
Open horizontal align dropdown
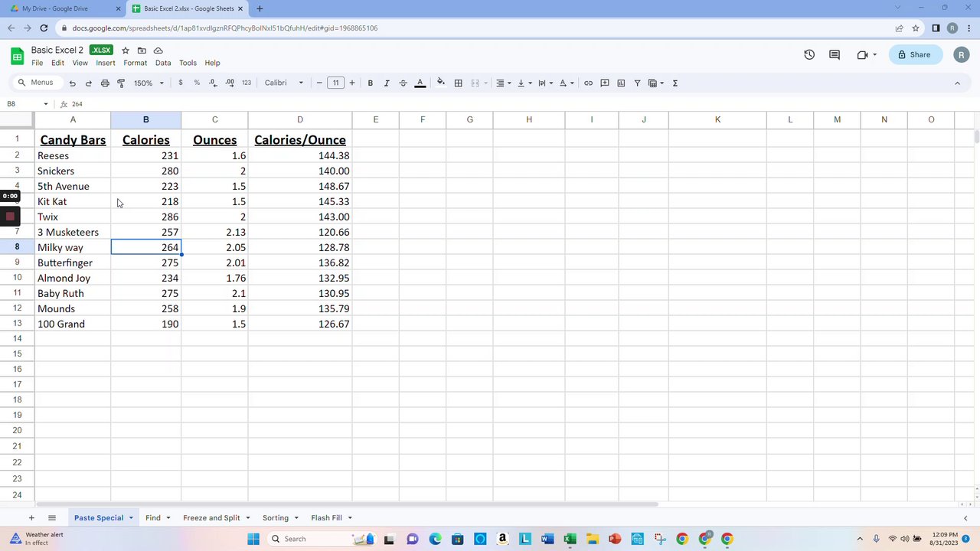[503, 83]
